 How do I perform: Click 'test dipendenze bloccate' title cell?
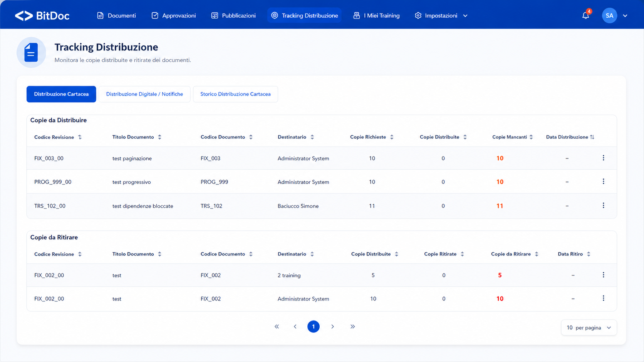pos(143,206)
